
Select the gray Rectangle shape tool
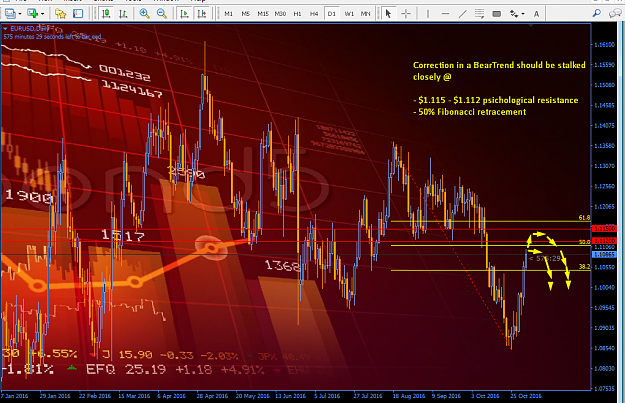pyautogui.click(x=497, y=14)
